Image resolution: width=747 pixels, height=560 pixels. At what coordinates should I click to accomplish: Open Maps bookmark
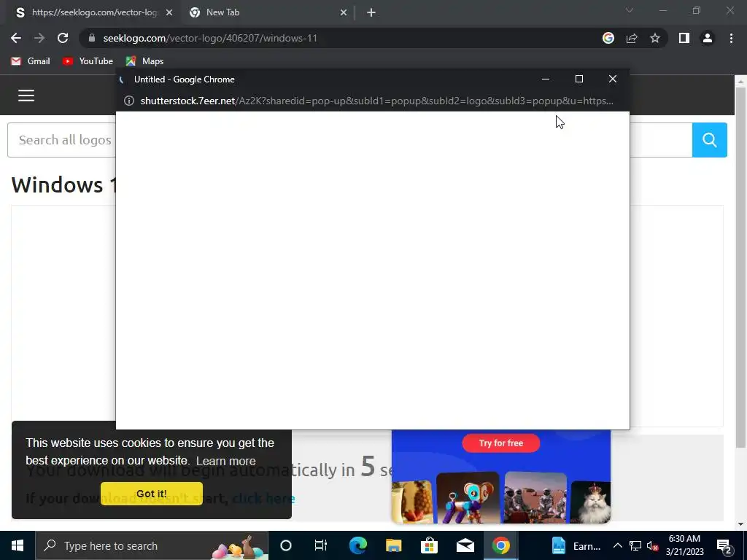[x=145, y=61]
